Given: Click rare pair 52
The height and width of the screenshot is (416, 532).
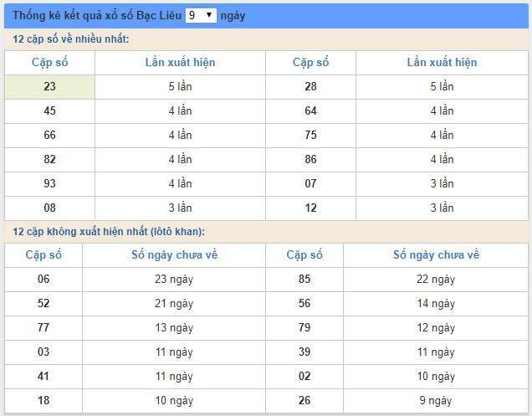Looking at the screenshot, I should (x=43, y=304).
